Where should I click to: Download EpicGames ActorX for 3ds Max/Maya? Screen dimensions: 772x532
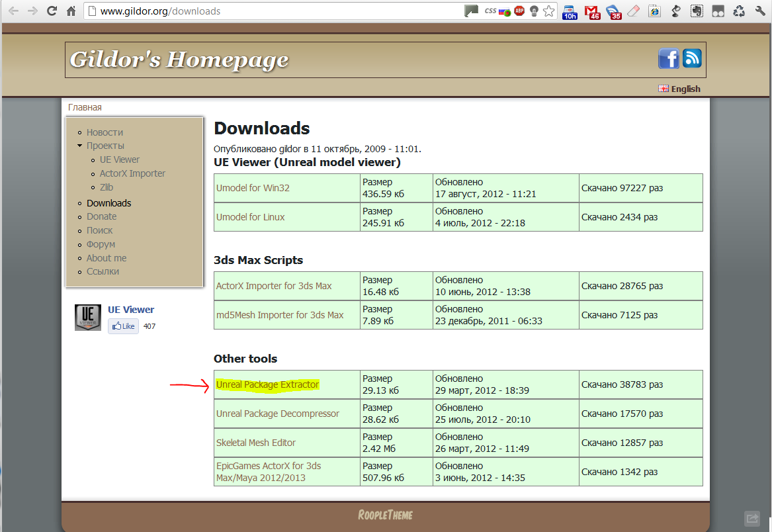(269, 472)
